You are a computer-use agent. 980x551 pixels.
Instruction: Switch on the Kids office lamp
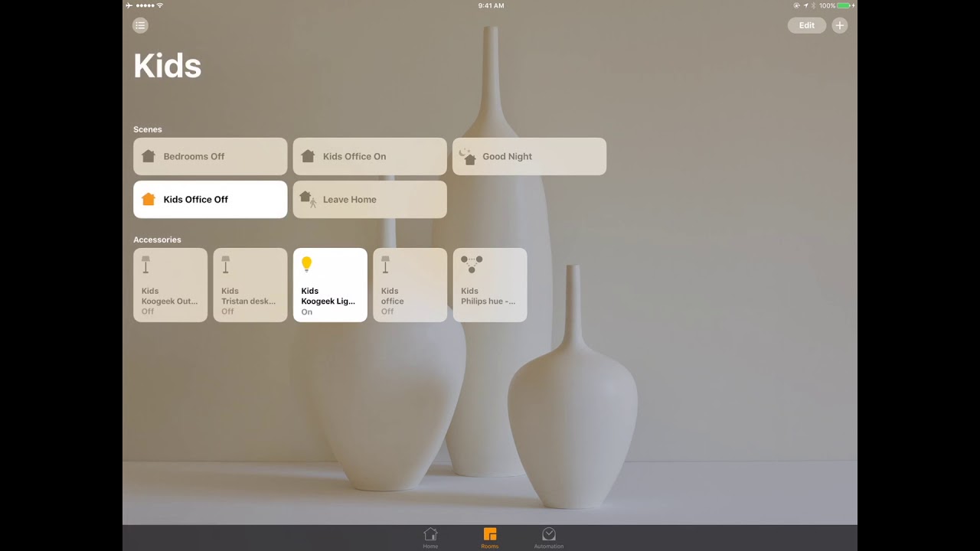410,285
